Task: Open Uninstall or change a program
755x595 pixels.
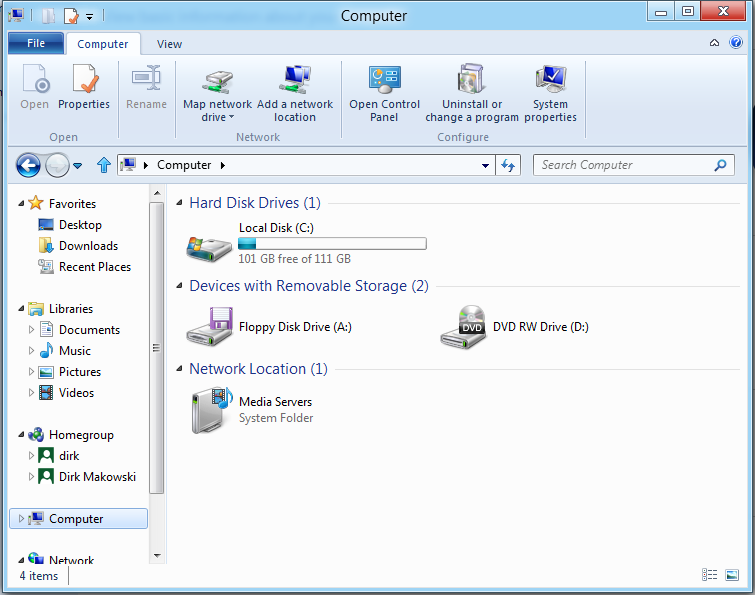Action: point(472,92)
